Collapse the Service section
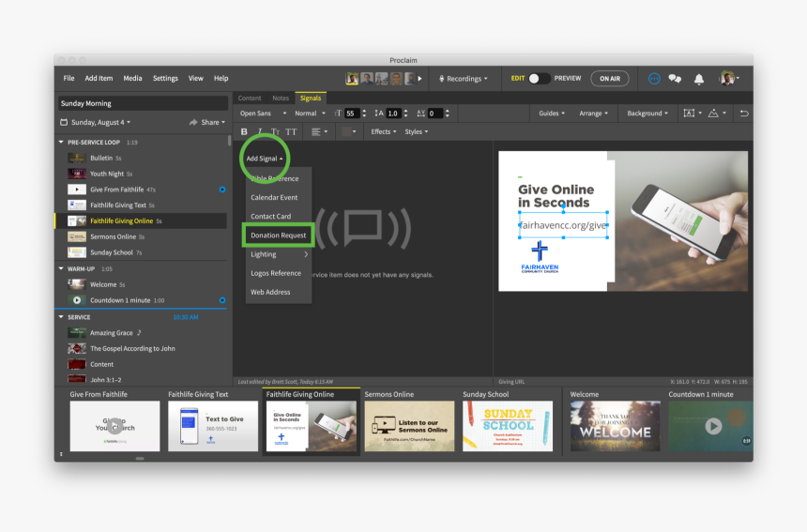Viewport: 807px width, 532px height. click(x=61, y=317)
